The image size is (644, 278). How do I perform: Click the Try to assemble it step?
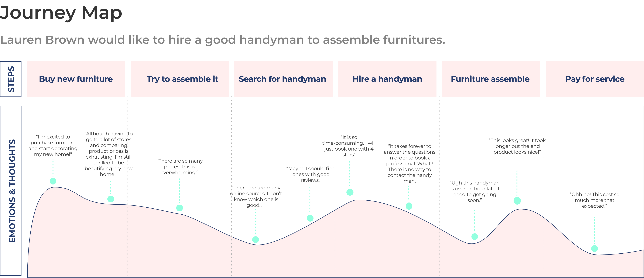179,79
